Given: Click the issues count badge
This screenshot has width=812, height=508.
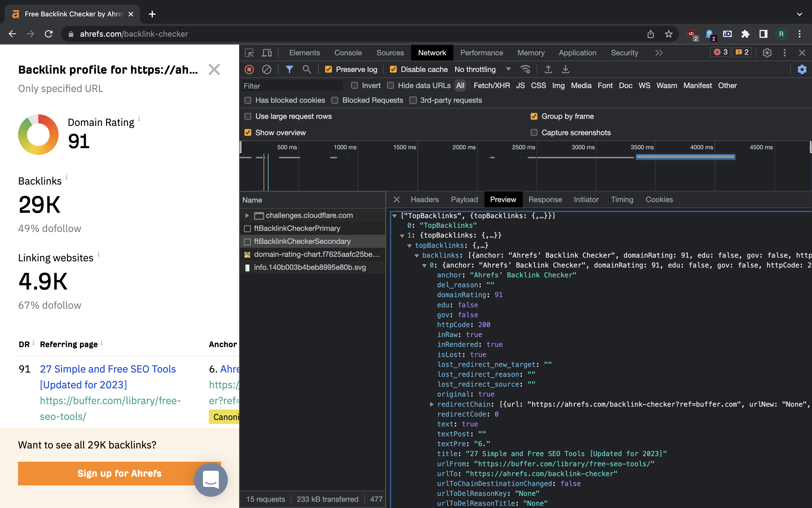Looking at the screenshot, I should pyautogui.click(x=742, y=52).
